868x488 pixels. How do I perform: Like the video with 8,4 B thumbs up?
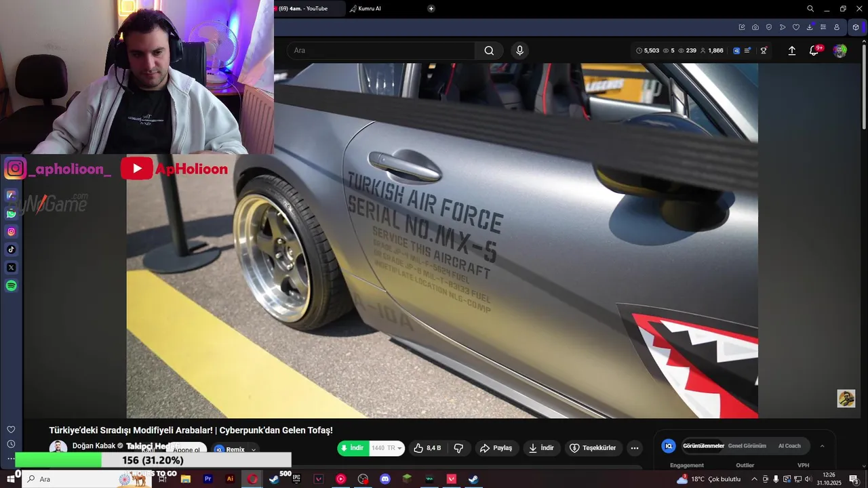(x=427, y=448)
